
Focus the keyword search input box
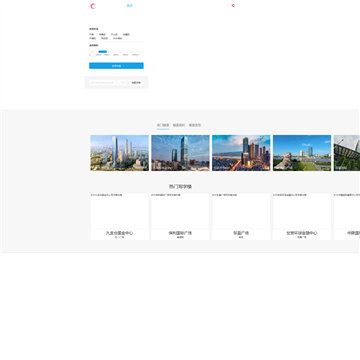[108, 82]
